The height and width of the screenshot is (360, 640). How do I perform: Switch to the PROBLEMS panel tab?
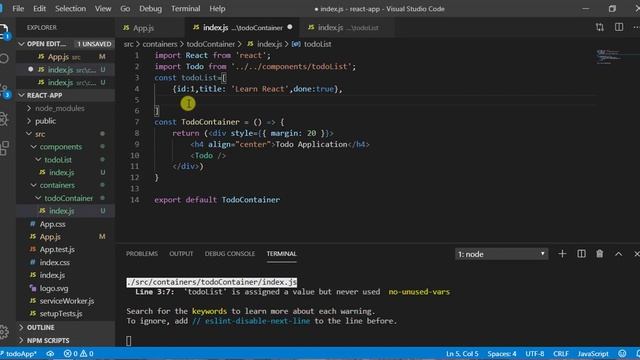(142, 253)
